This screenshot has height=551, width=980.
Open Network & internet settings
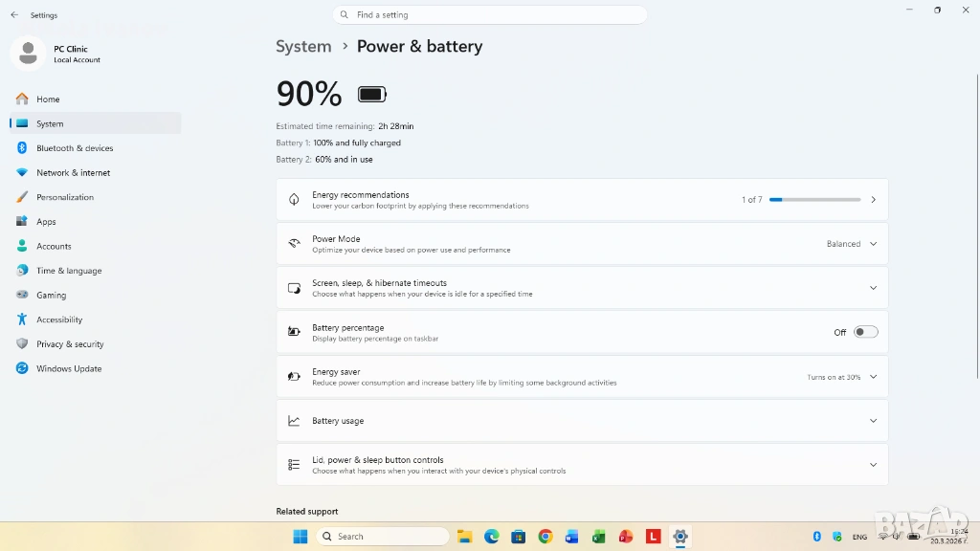click(73, 173)
